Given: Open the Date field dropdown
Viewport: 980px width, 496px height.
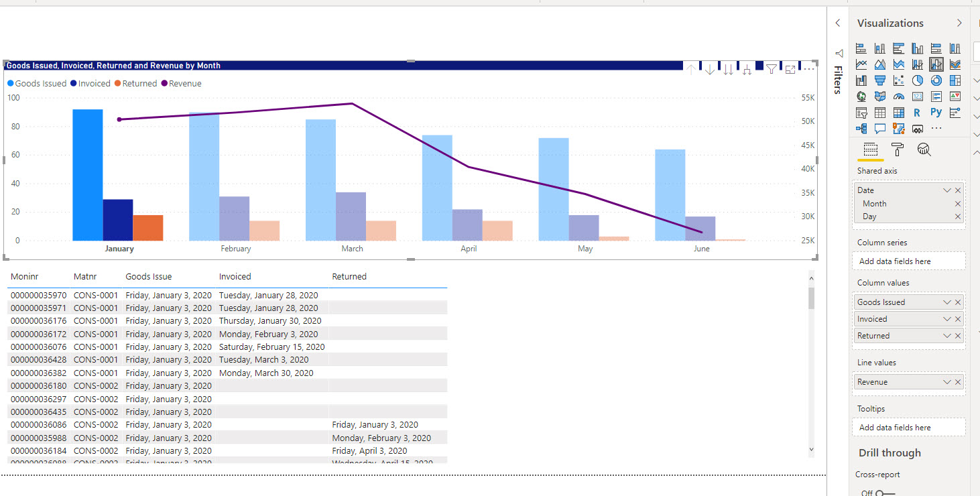Looking at the screenshot, I should 947,190.
